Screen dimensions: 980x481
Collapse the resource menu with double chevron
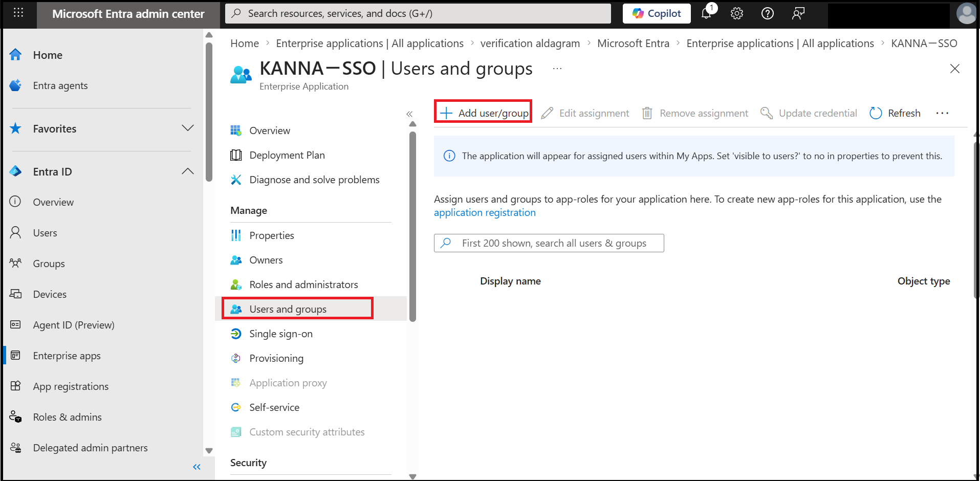click(409, 114)
